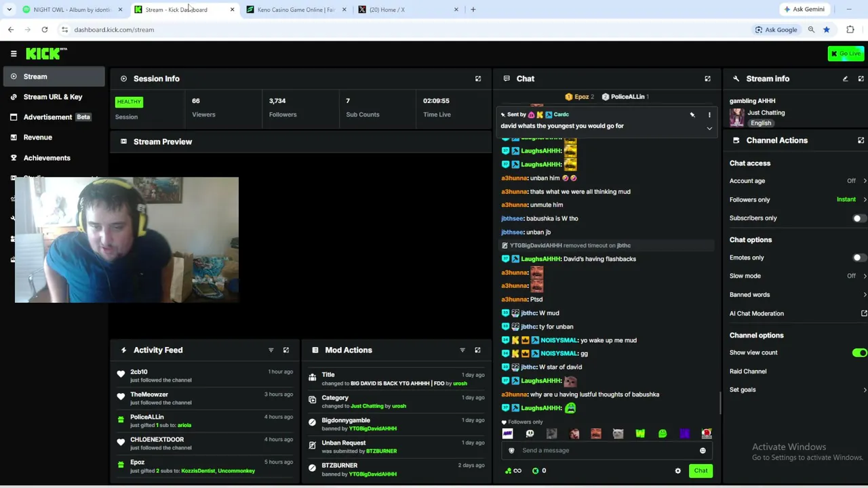Send message with Chat button
The height and width of the screenshot is (488, 868).
(701, 471)
